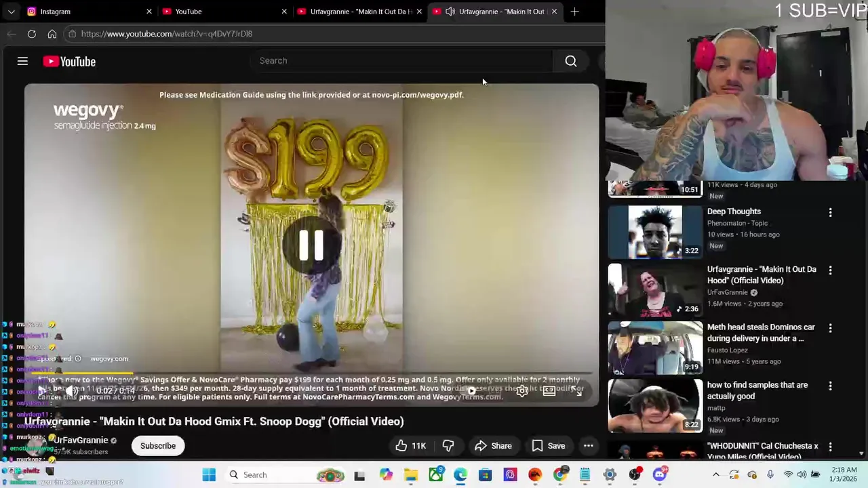The height and width of the screenshot is (488, 868).
Task: Close the Instagram tab
Action: point(149,12)
